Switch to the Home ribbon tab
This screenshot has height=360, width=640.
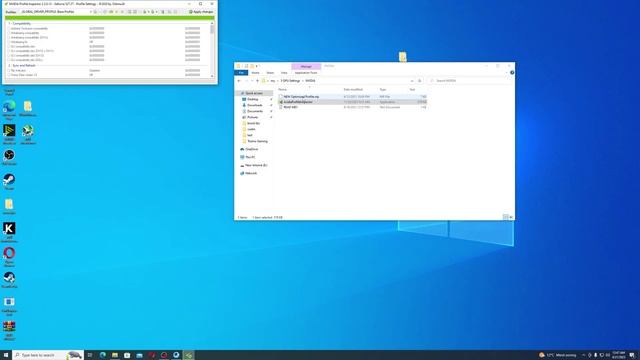click(256, 73)
